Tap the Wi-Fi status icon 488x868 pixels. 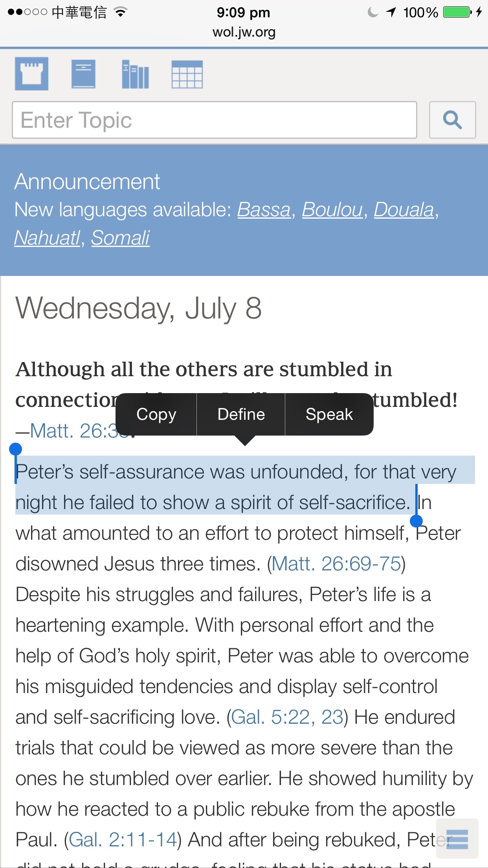click(121, 13)
